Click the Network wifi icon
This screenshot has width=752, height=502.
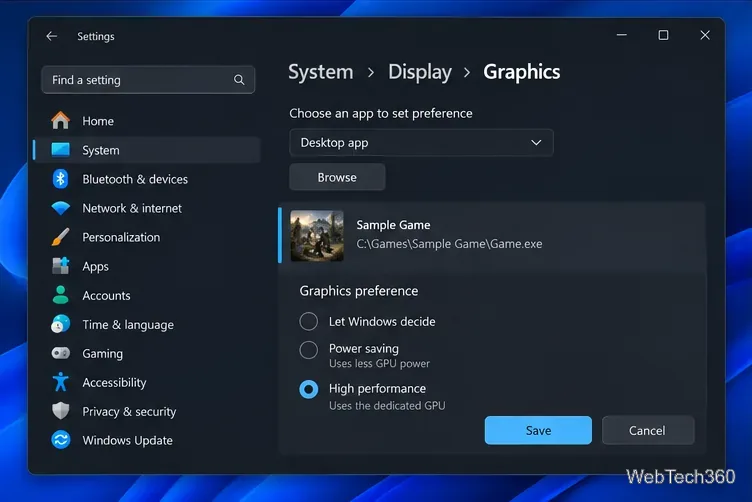[60, 208]
